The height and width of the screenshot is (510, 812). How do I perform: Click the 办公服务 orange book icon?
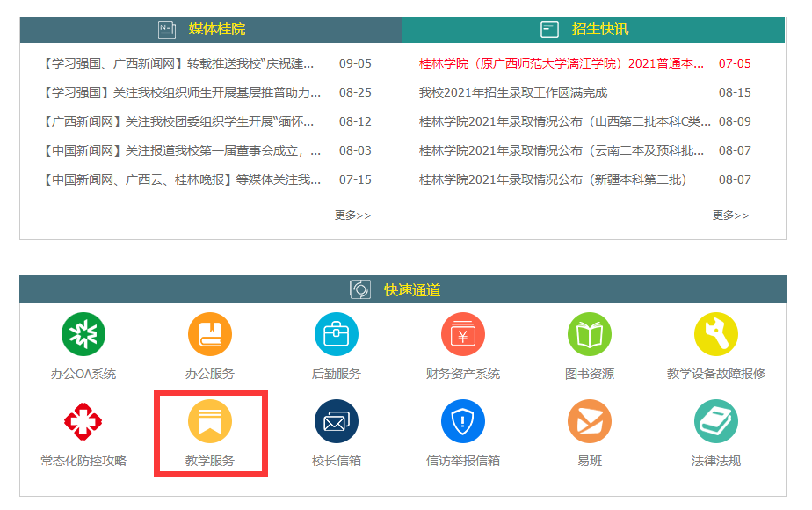click(x=210, y=335)
